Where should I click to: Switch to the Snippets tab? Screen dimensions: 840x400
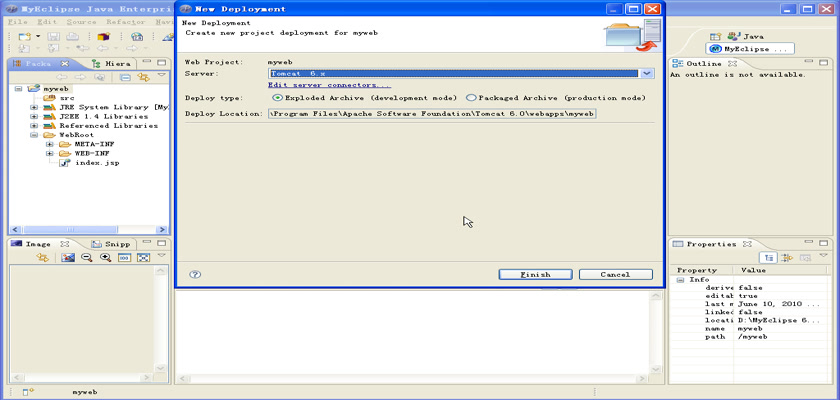coord(111,244)
